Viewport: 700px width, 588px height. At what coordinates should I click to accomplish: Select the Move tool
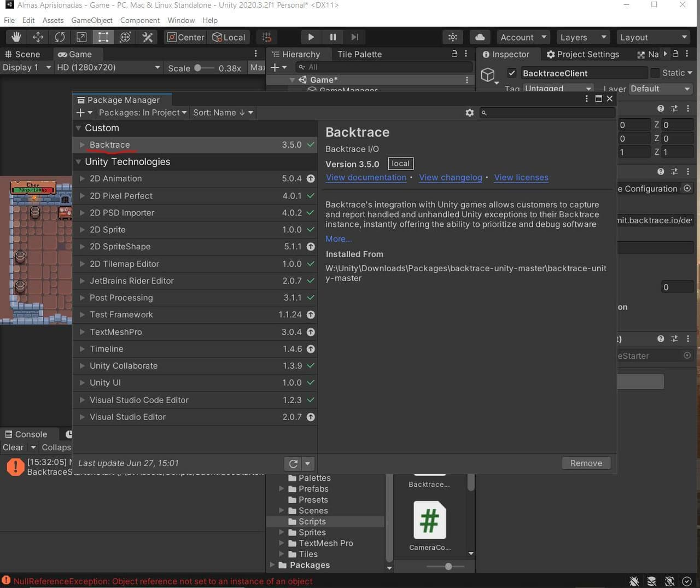tap(38, 37)
